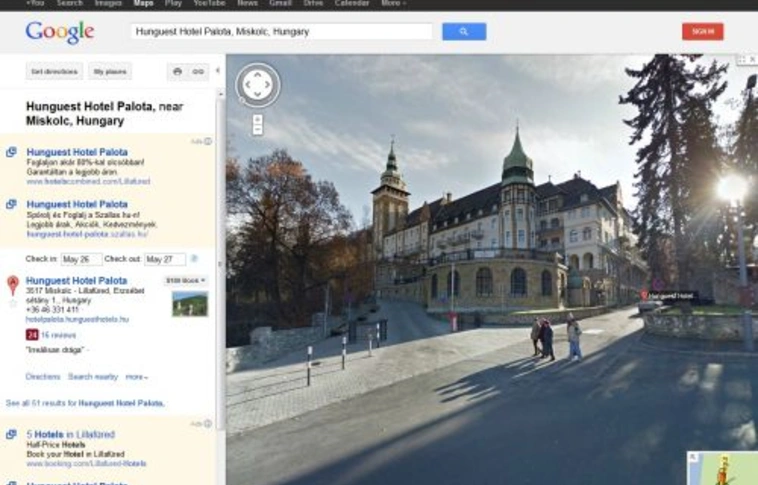The image size is (758, 485).
Task: Click the Check in date field
Action: click(x=81, y=260)
